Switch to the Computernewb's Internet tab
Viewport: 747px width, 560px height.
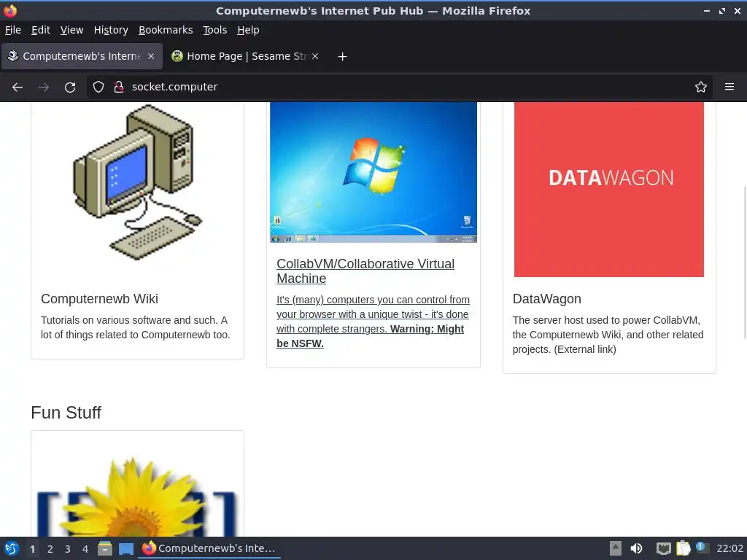[82, 56]
